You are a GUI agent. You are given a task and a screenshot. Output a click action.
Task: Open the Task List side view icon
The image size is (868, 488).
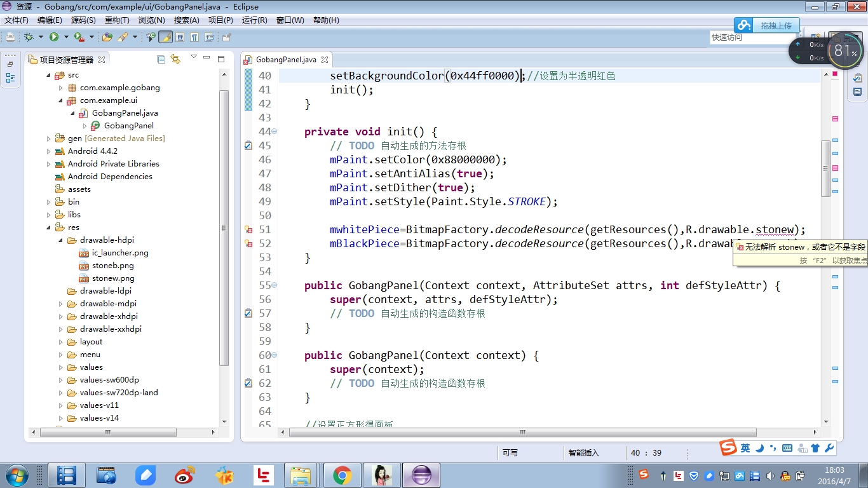tap(857, 78)
